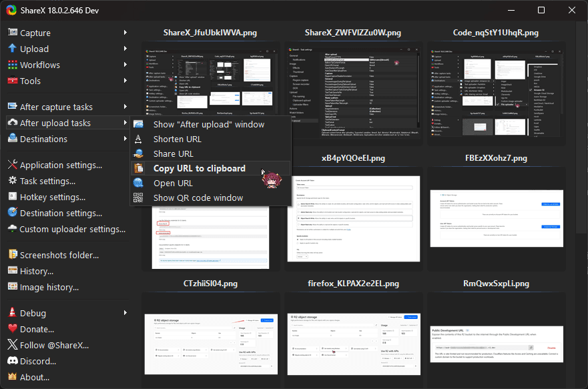Click the Discord logo icon
The image size is (588, 389).
tap(12, 361)
